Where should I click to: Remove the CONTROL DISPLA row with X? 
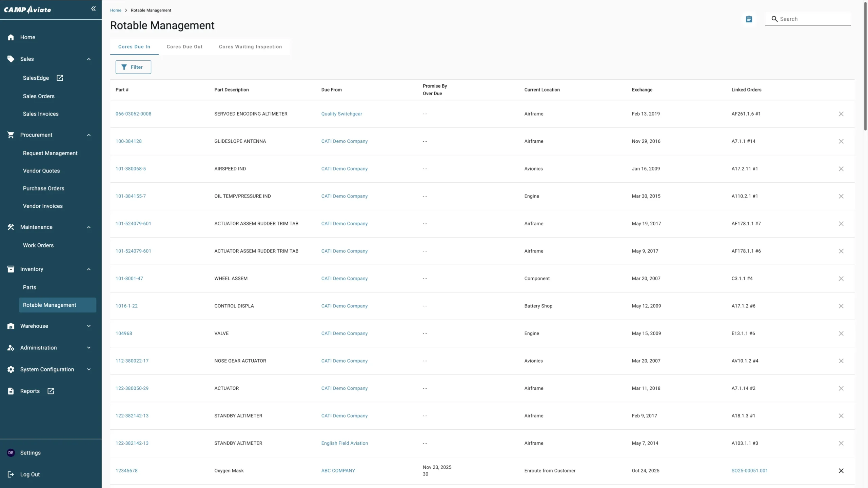[841, 306]
